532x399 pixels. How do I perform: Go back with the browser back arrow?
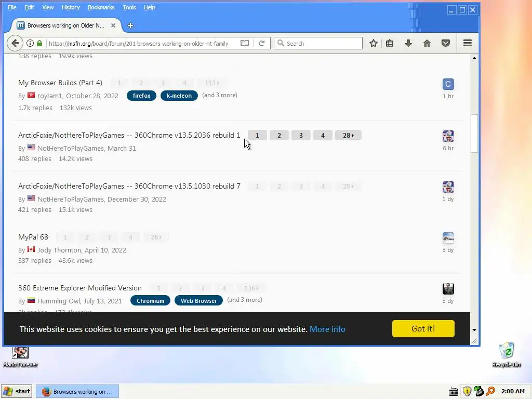click(15, 43)
